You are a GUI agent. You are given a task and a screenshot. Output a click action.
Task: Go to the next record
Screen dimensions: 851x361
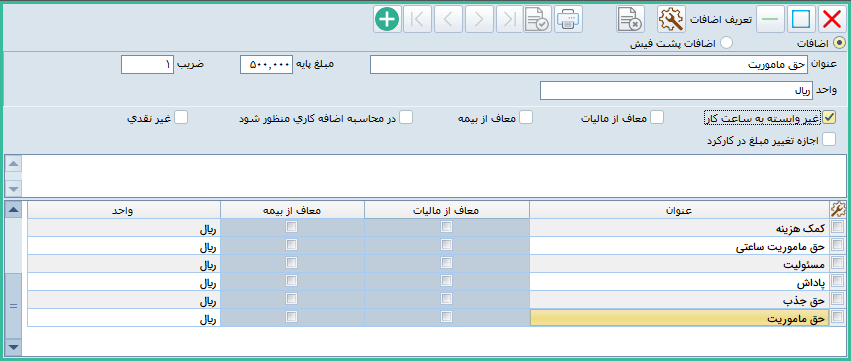point(478,20)
